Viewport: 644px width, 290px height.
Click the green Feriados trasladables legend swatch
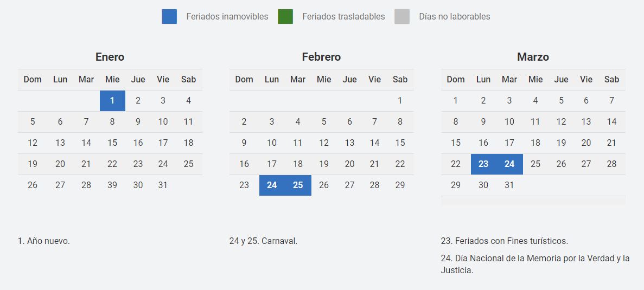285,17
